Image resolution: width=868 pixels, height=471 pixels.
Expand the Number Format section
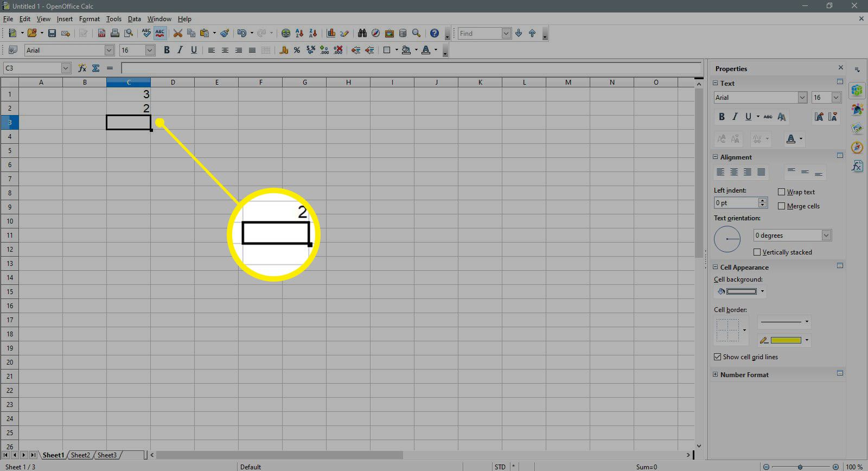[715, 375]
